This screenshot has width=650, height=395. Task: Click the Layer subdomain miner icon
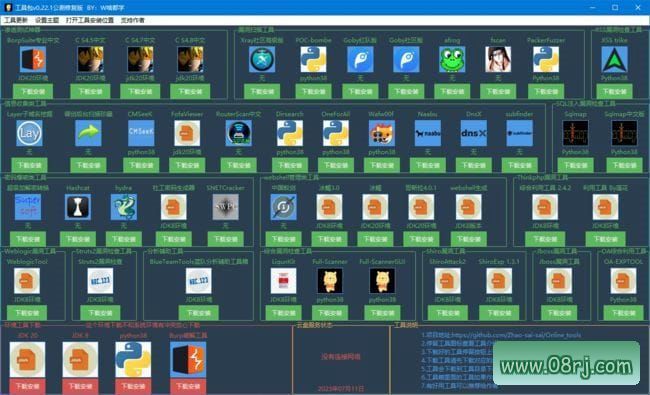point(29,133)
